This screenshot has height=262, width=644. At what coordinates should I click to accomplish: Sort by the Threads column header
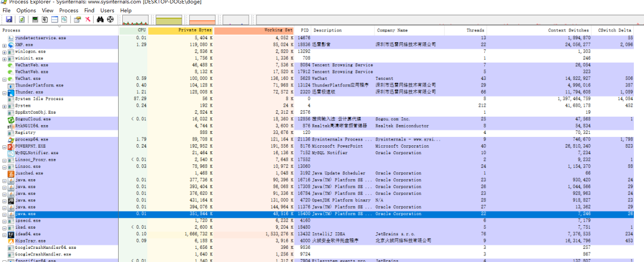(x=466, y=30)
